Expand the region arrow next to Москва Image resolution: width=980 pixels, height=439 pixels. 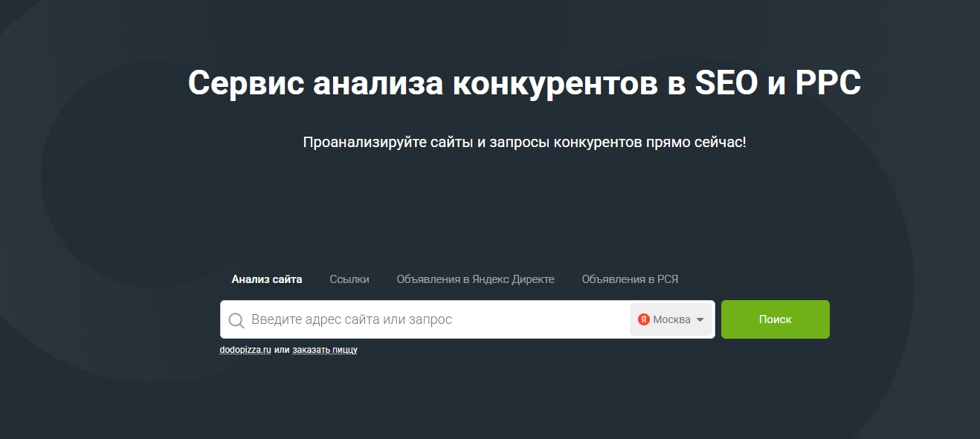click(x=700, y=320)
